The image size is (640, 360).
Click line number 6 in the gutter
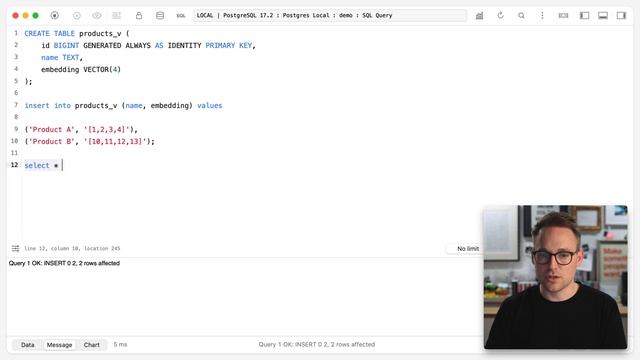tap(16, 93)
